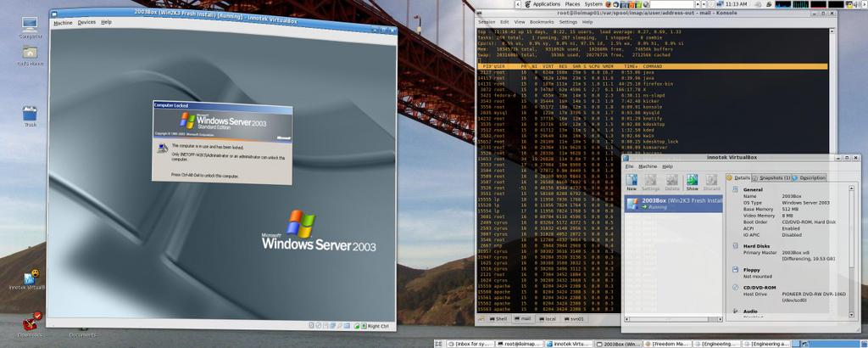Click the New machine icon in VirtualBox
Image resolution: width=868 pixels, height=348 pixels.
[x=631, y=182]
